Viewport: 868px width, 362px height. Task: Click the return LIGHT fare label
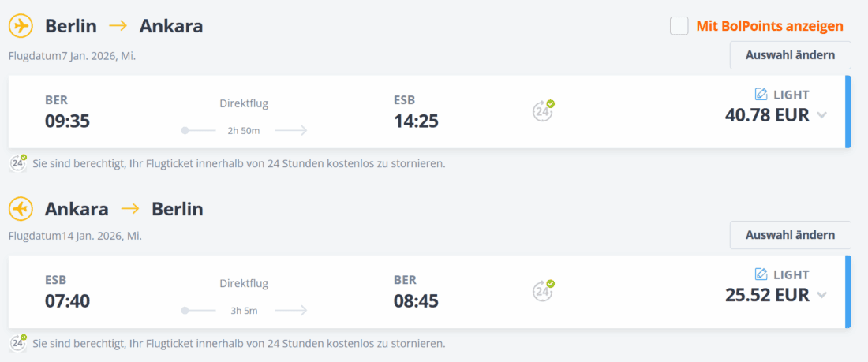[x=791, y=274]
